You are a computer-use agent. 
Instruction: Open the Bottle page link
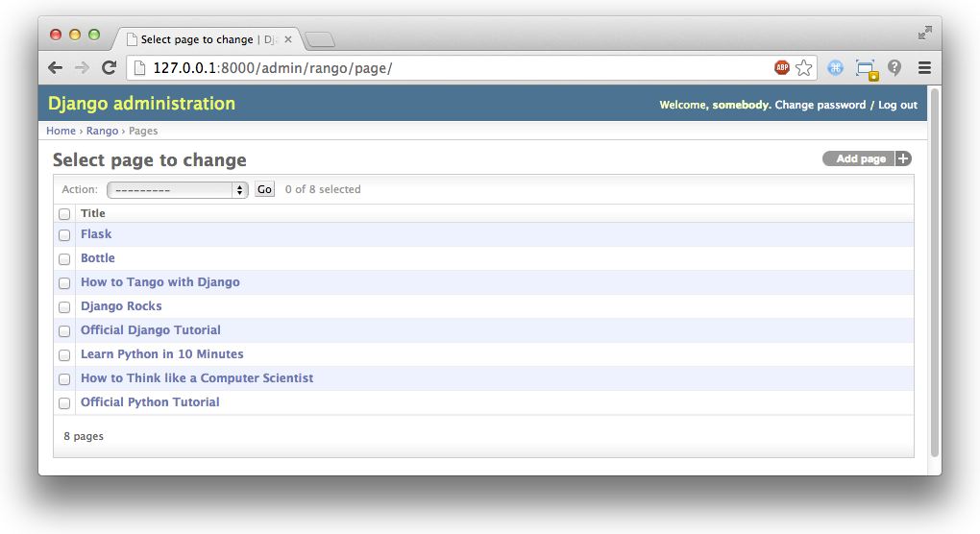point(97,258)
